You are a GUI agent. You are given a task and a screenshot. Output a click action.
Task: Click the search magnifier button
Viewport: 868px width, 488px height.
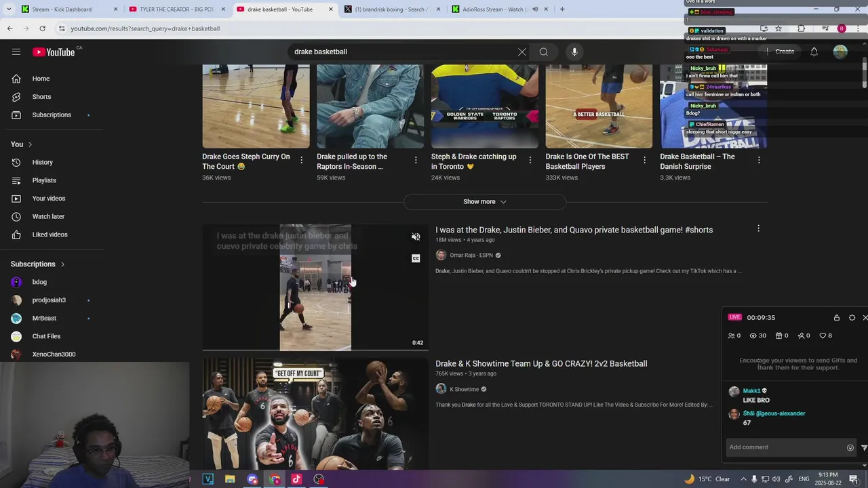[x=544, y=52]
